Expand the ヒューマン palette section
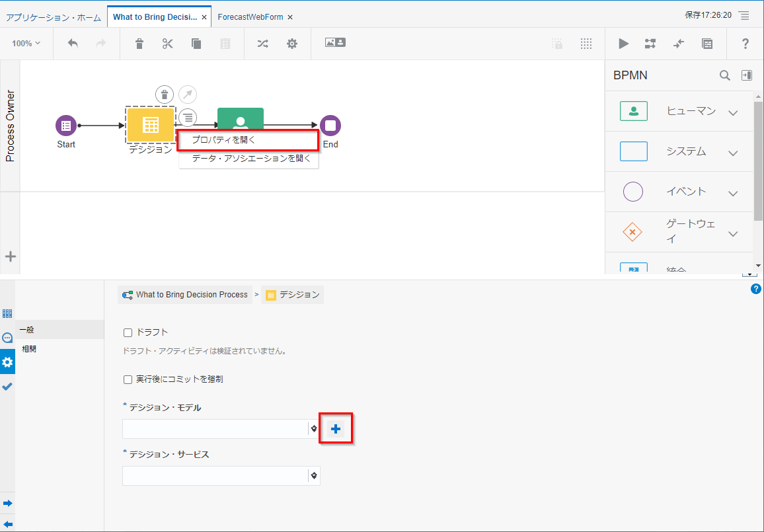The image size is (764, 532). [x=732, y=112]
